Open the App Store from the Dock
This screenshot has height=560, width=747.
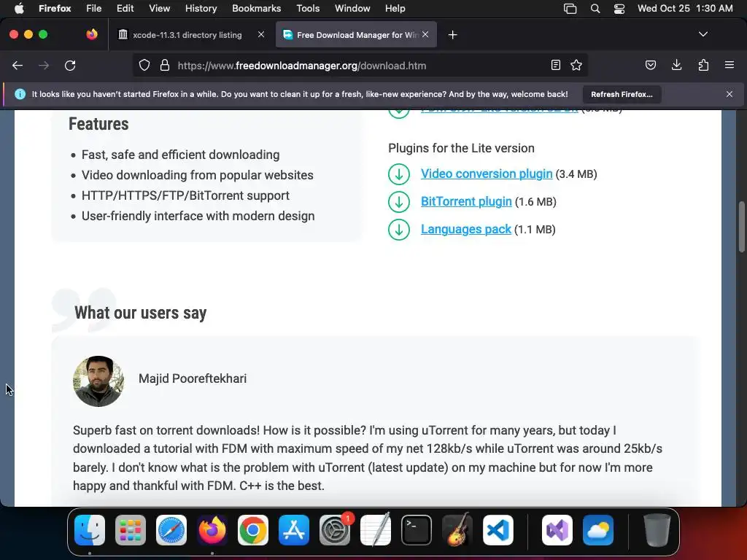294,530
